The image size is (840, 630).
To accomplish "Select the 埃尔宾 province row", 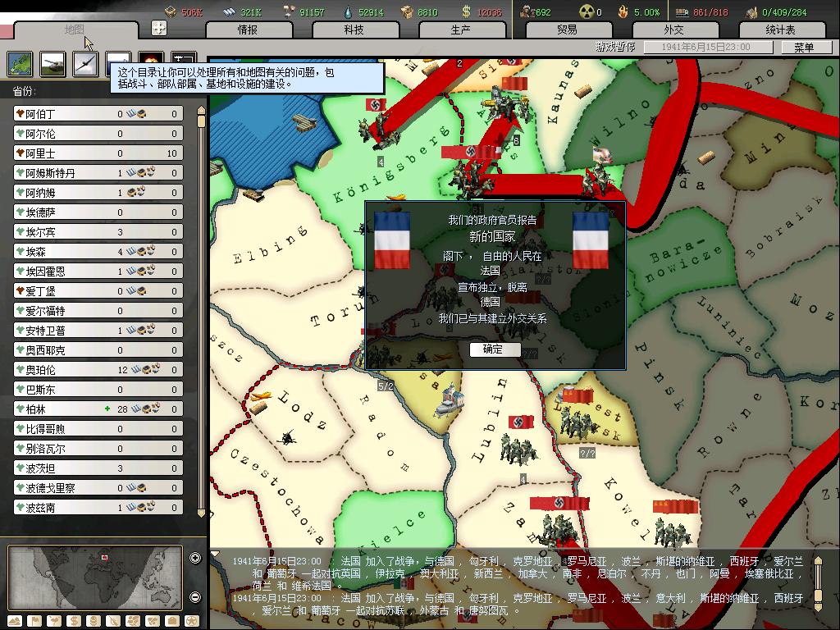I will [98, 232].
